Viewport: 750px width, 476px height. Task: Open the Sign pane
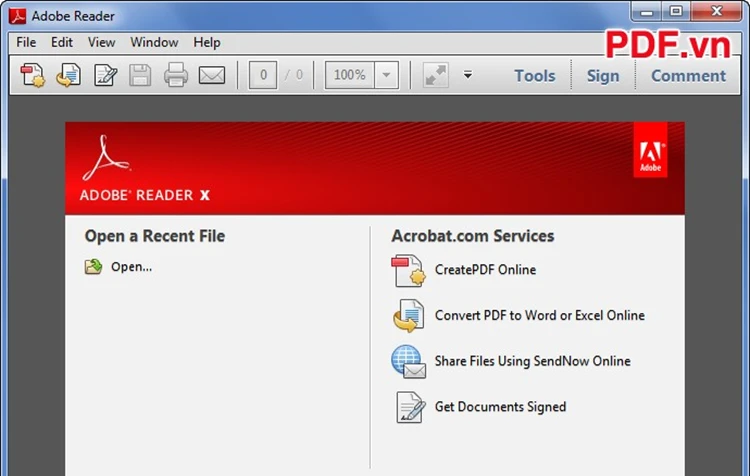(x=603, y=76)
